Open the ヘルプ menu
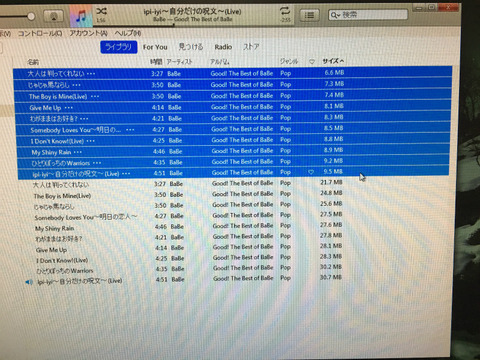Screen dimensions: 480x360 pyautogui.click(x=128, y=33)
